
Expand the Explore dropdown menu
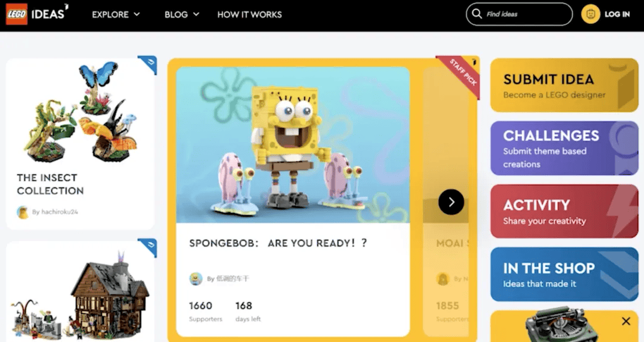coord(116,14)
